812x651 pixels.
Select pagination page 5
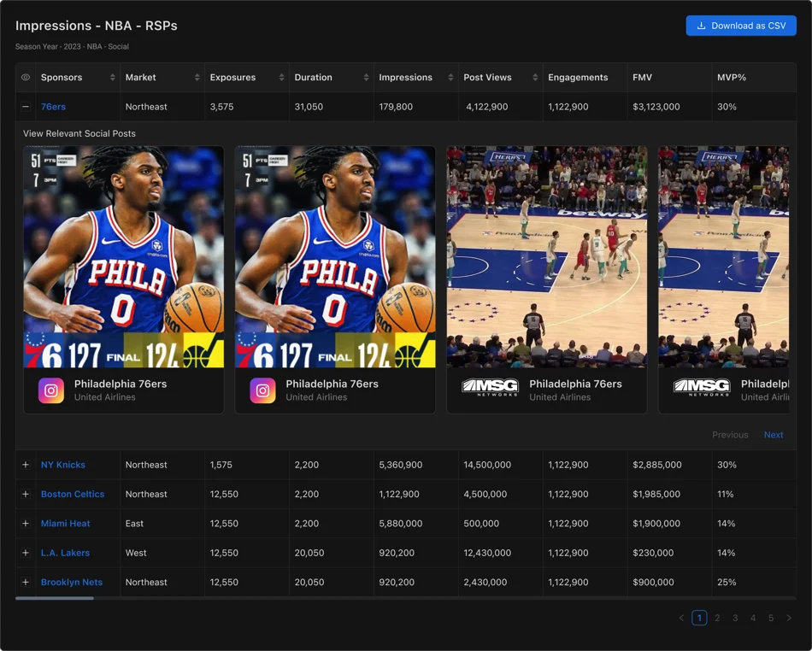(x=771, y=618)
